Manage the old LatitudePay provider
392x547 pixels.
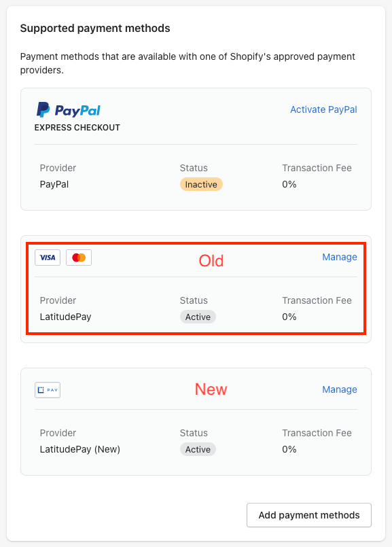339,257
